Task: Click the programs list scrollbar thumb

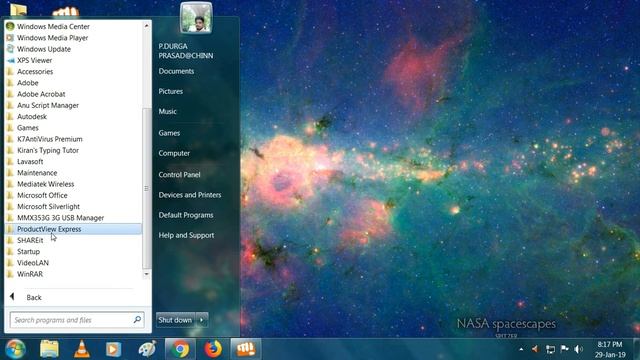Action: (x=147, y=189)
